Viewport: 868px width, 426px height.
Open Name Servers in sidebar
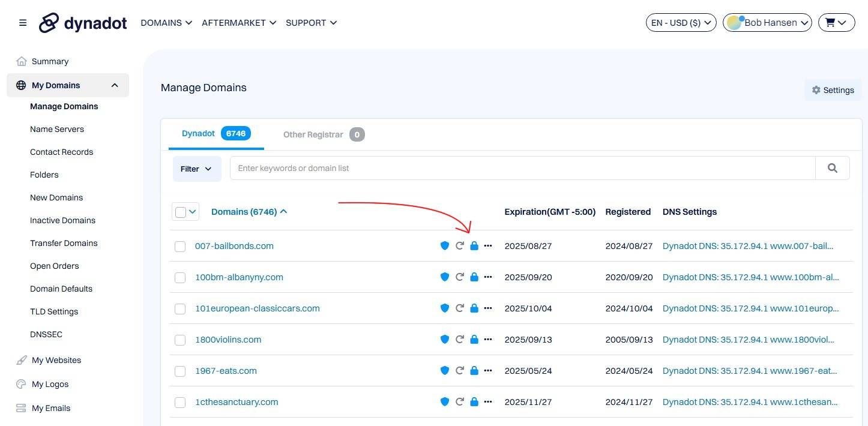coord(57,129)
